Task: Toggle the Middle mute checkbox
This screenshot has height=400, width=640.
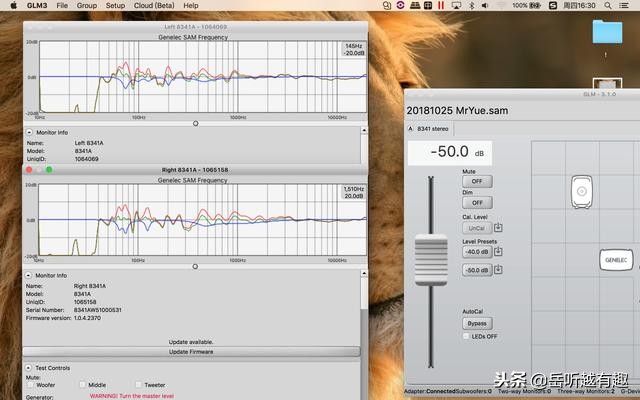Action: pos(82,384)
